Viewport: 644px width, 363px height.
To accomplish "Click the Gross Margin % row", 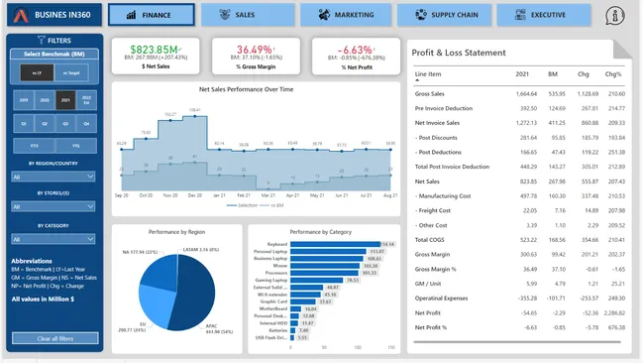I will pos(519,269).
